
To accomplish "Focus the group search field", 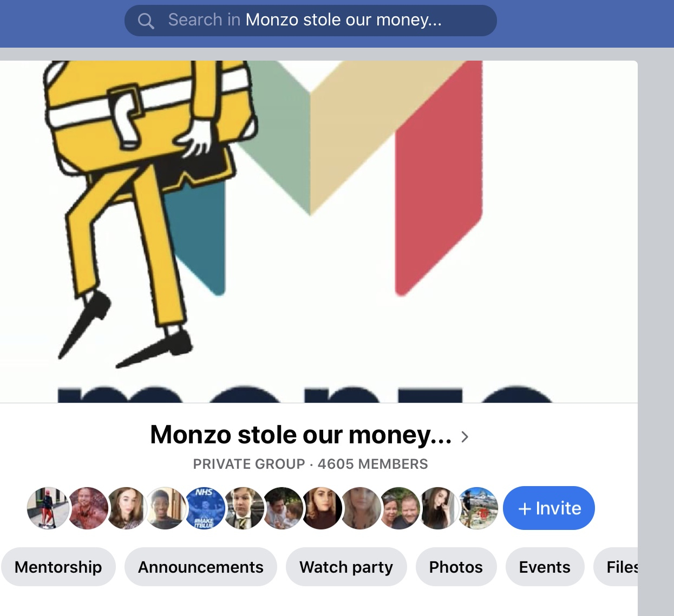I will point(311,21).
